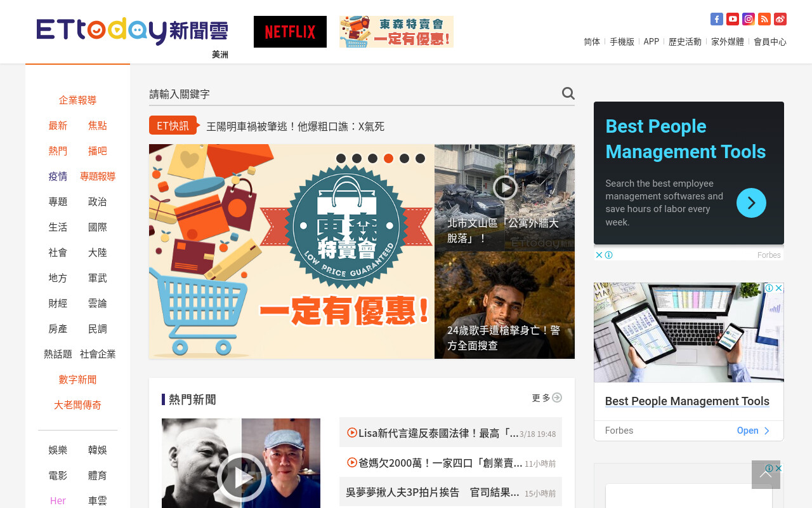Click play icon beside 爸媽欠2000萬 headline
Viewport: 812px width, 508px height.
352,462
